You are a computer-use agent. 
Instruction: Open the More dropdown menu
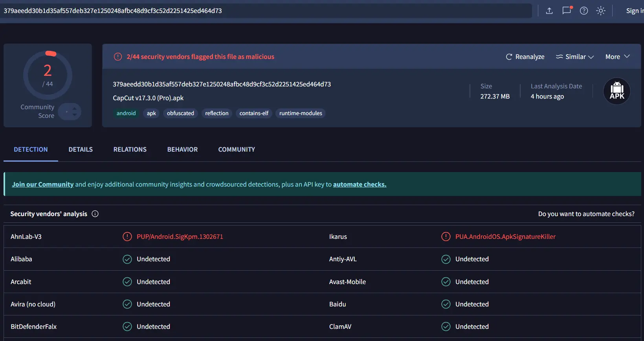tap(618, 57)
